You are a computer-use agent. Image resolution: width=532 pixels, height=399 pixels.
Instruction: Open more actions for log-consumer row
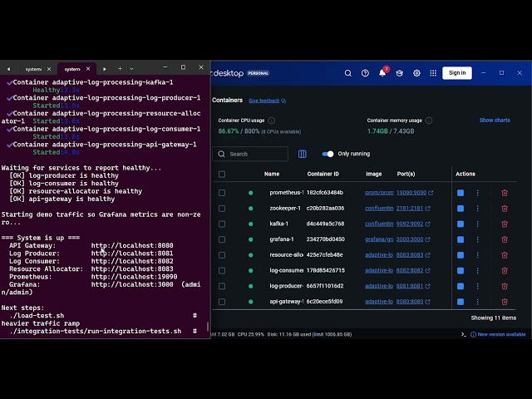[x=478, y=271]
